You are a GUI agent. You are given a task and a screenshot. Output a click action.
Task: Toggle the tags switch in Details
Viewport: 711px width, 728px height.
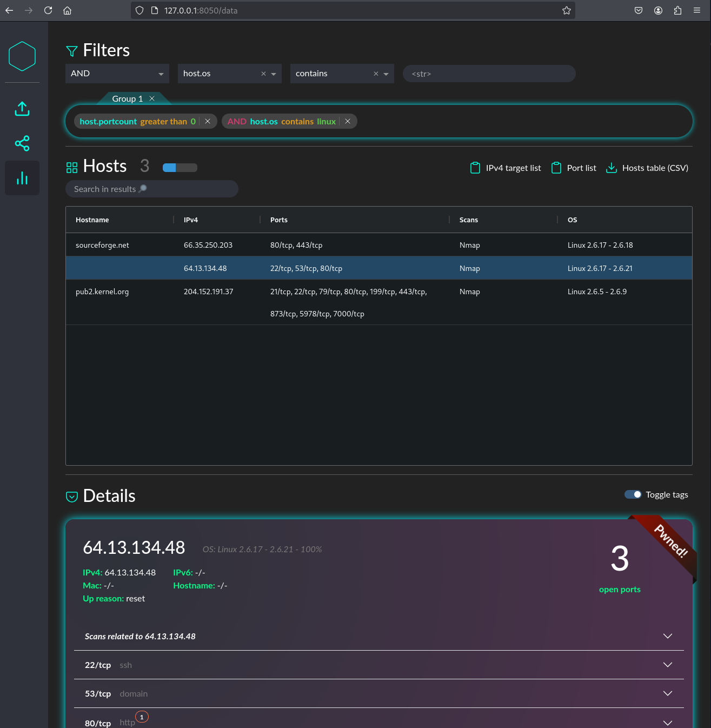coord(633,495)
